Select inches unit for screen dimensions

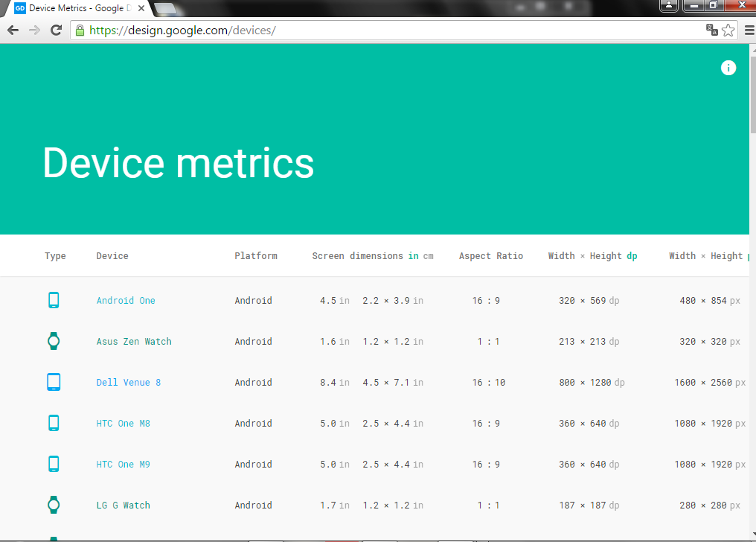413,256
